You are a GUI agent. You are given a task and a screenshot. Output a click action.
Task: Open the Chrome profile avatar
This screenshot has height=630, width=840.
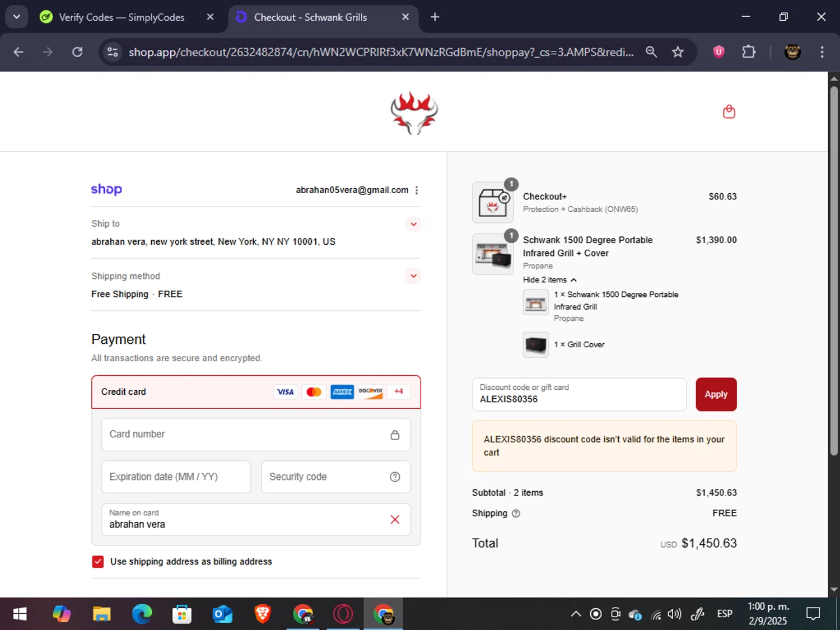click(x=792, y=52)
